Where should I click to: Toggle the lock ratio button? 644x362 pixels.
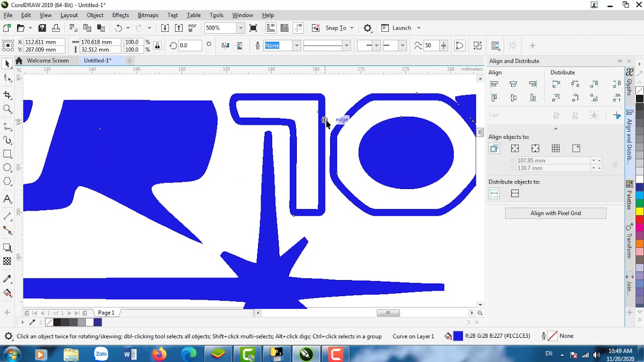tap(157, 46)
